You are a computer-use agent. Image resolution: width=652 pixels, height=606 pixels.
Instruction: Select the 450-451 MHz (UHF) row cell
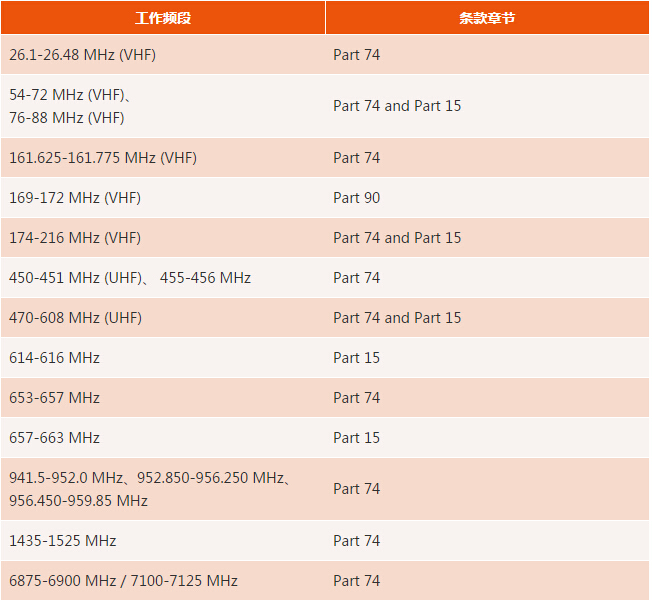click(x=130, y=278)
